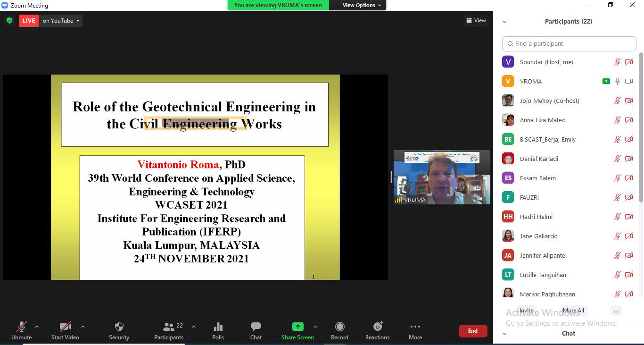Click the muted mic icon for Jane Gallardo

tap(618, 236)
